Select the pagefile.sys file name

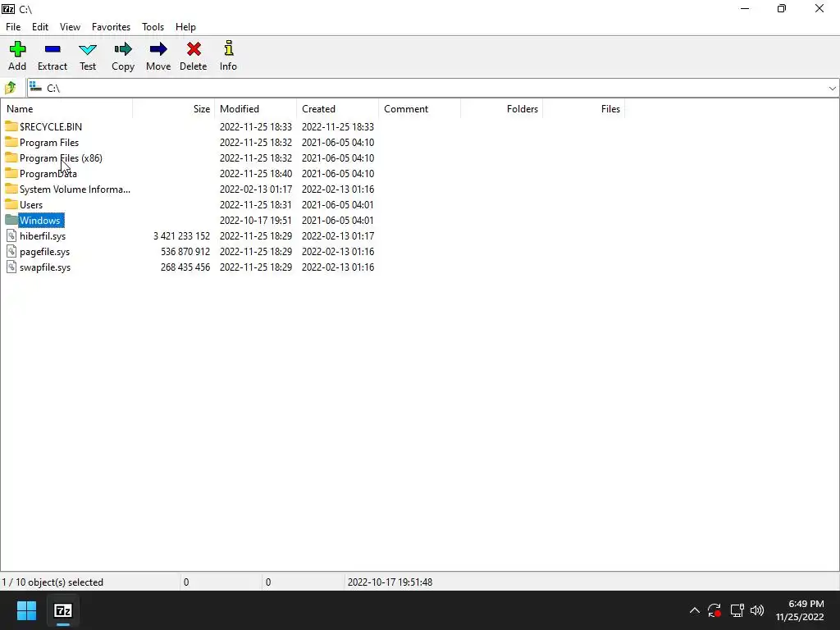pos(45,252)
